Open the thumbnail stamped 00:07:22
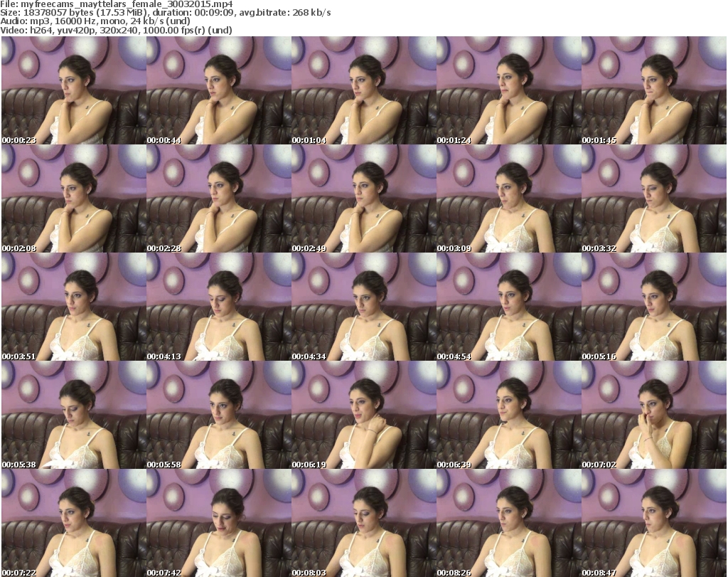 [74, 523]
